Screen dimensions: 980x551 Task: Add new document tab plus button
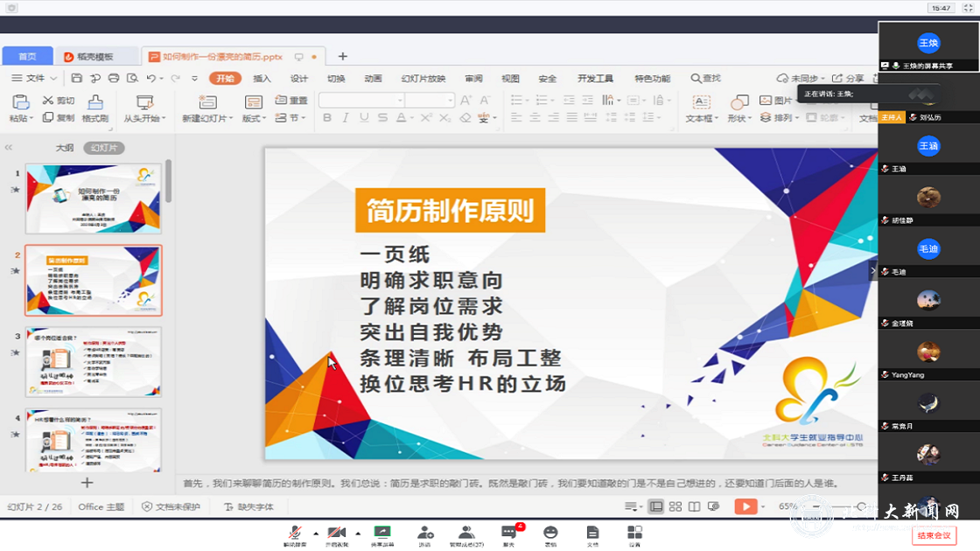tap(342, 56)
